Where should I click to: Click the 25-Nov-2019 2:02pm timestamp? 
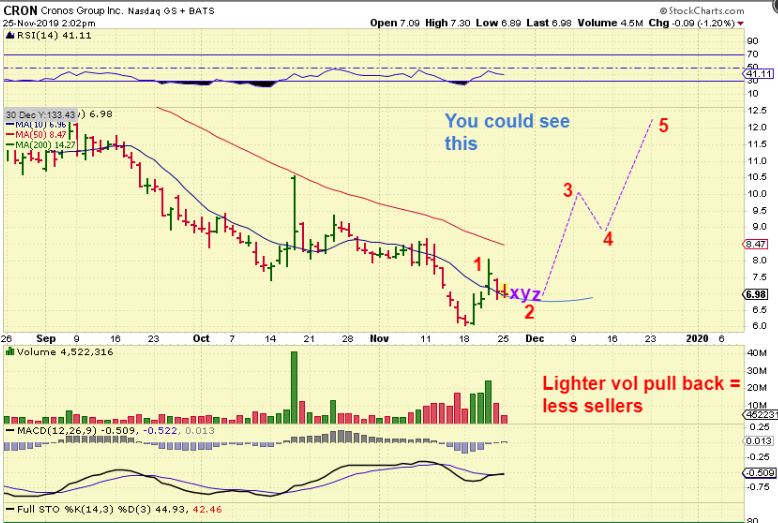tap(49, 23)
